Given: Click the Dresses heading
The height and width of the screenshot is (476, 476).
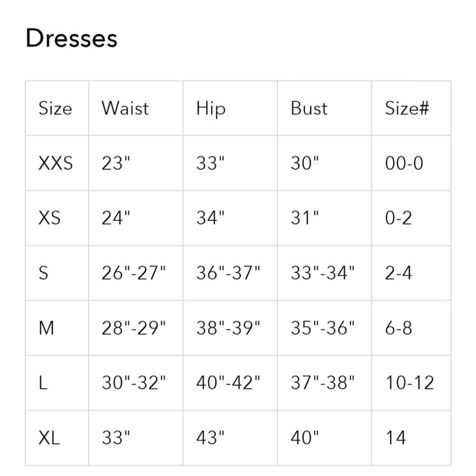Looking at the screenshot, I should click(72, 38).
